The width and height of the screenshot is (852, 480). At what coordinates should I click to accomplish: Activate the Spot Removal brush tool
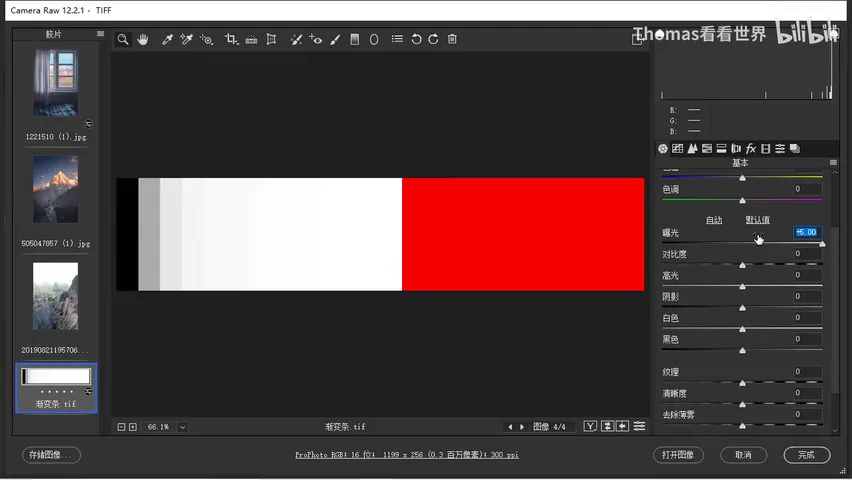point(296,39)
